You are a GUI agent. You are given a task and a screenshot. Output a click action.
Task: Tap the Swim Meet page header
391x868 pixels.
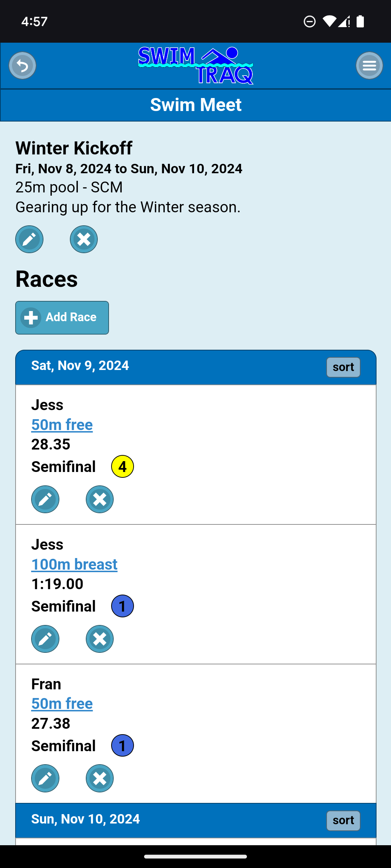click(x=195, y=105)
